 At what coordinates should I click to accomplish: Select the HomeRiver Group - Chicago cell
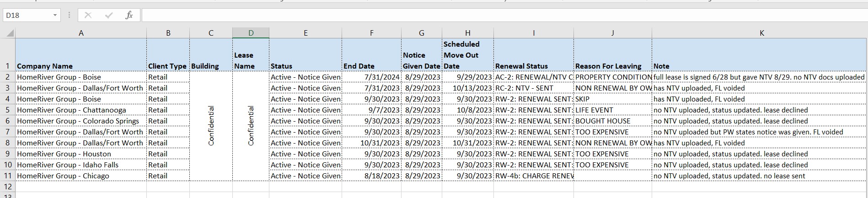pyautogui.click(x=81, y=176)
